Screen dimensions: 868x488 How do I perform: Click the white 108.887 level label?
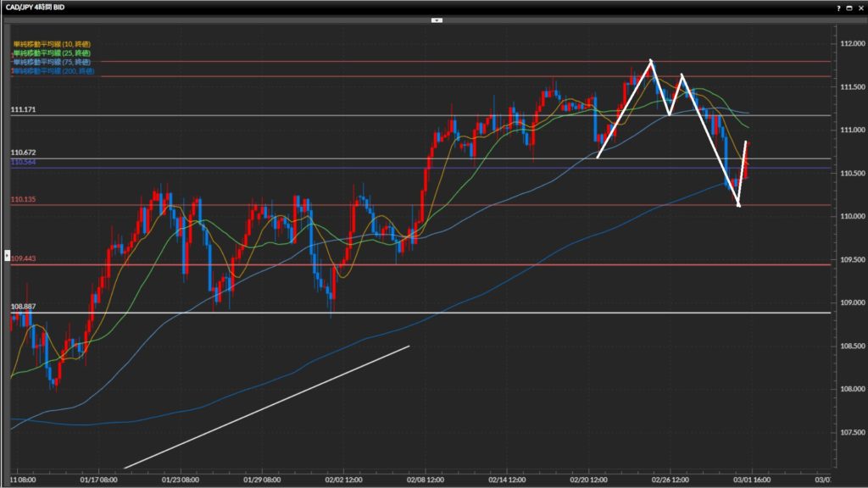[23, 306]
